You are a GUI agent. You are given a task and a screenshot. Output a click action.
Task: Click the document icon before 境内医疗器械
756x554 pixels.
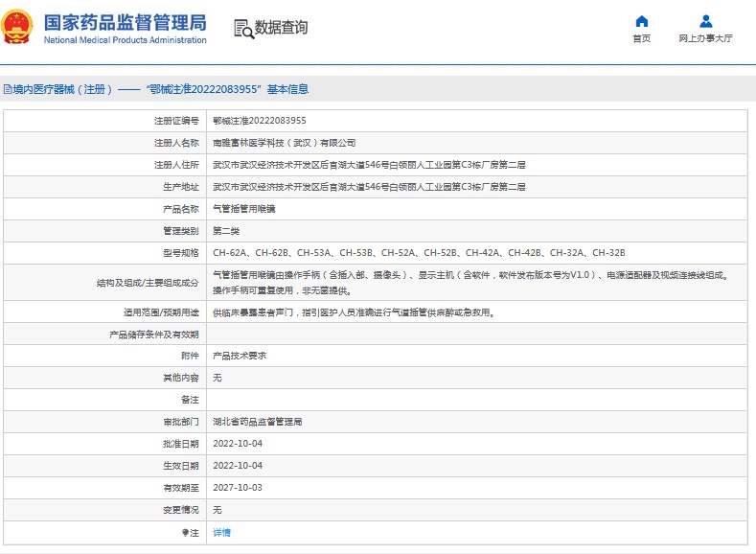(7, 89)
